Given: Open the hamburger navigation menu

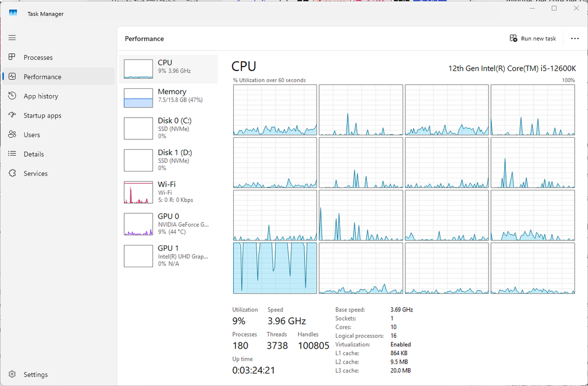Looking at the screenshot, I should (x=12, y=37).
